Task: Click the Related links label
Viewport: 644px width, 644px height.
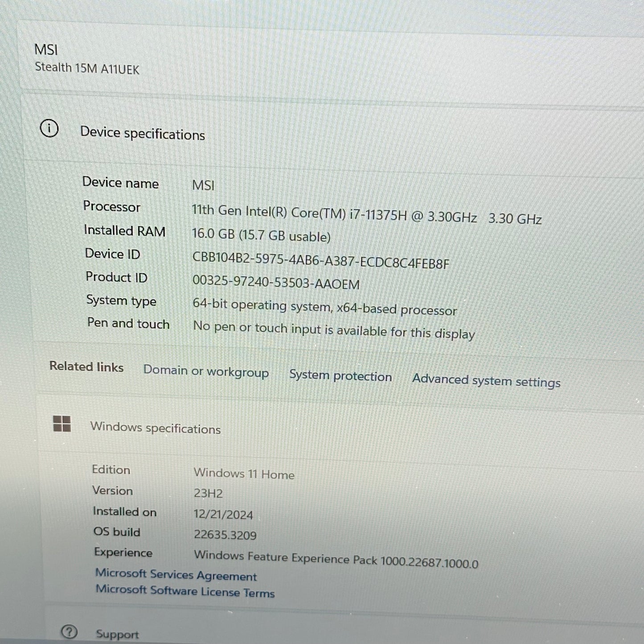Action: pyautogui.click(x=86, y=367)
